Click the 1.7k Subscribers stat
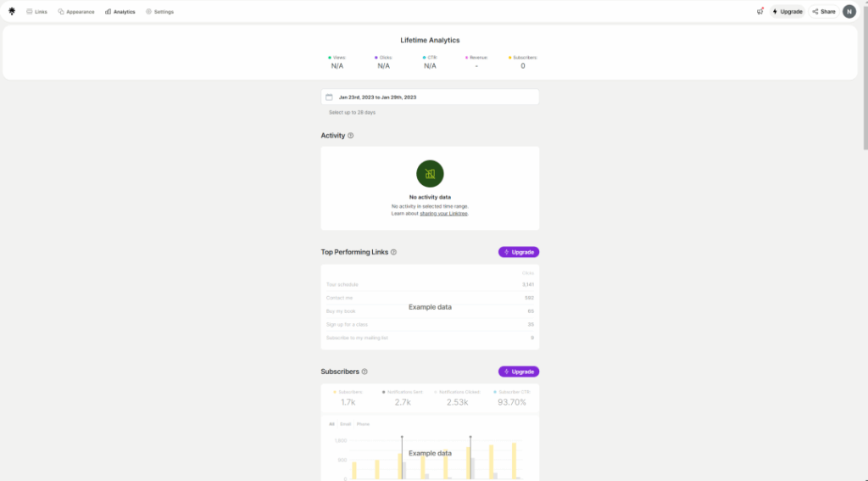 click(x=348, y=398)
